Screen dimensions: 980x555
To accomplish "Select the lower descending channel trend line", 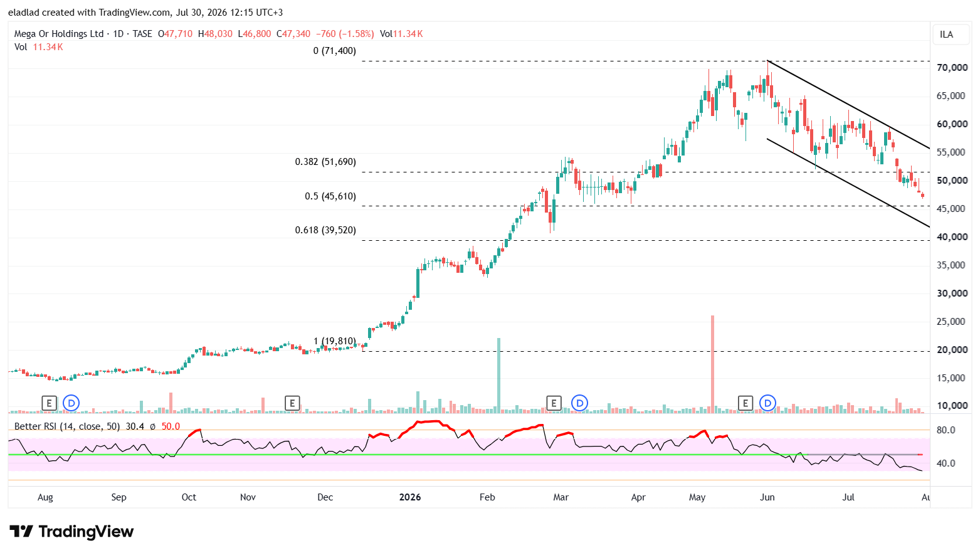I will pyautogui.click(x=848, y=182).
